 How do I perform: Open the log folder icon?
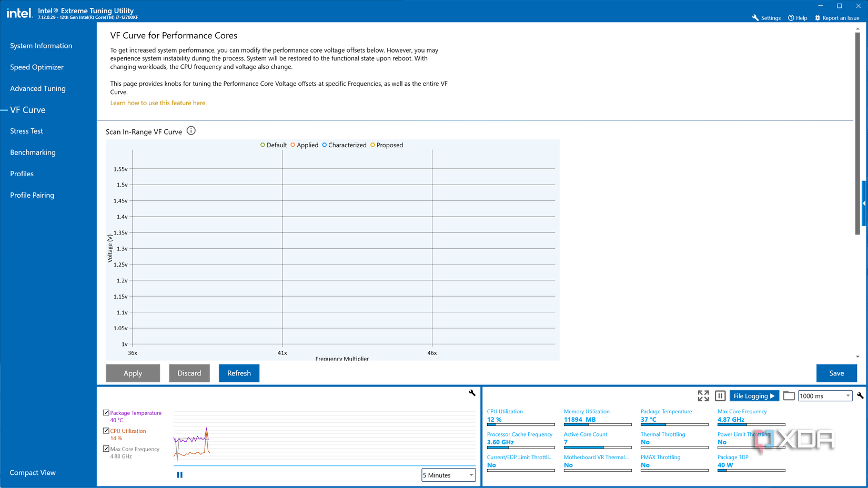(789, 395)
